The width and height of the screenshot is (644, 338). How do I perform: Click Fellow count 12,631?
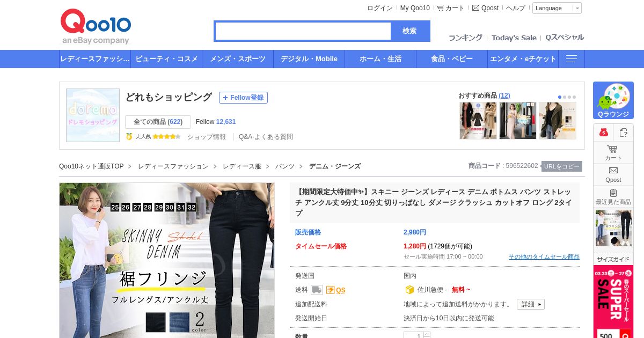click(x=226, y=122)
